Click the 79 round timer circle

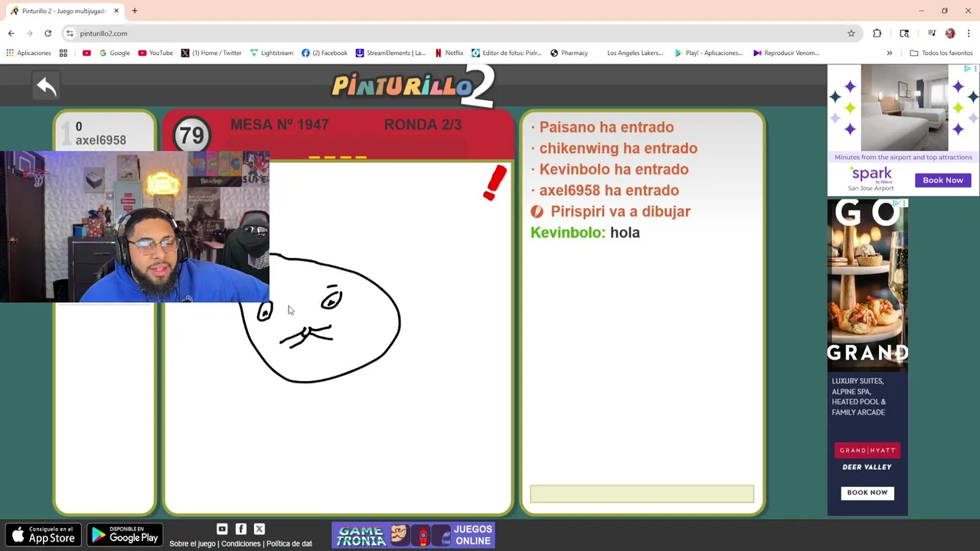[x=191, y=135]
